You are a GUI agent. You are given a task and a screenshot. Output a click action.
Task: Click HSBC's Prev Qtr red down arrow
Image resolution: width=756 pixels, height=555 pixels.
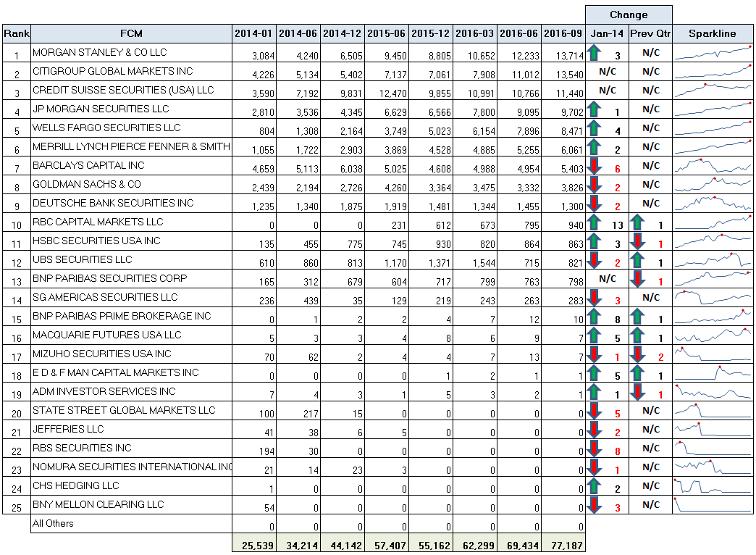coord(637,241)
